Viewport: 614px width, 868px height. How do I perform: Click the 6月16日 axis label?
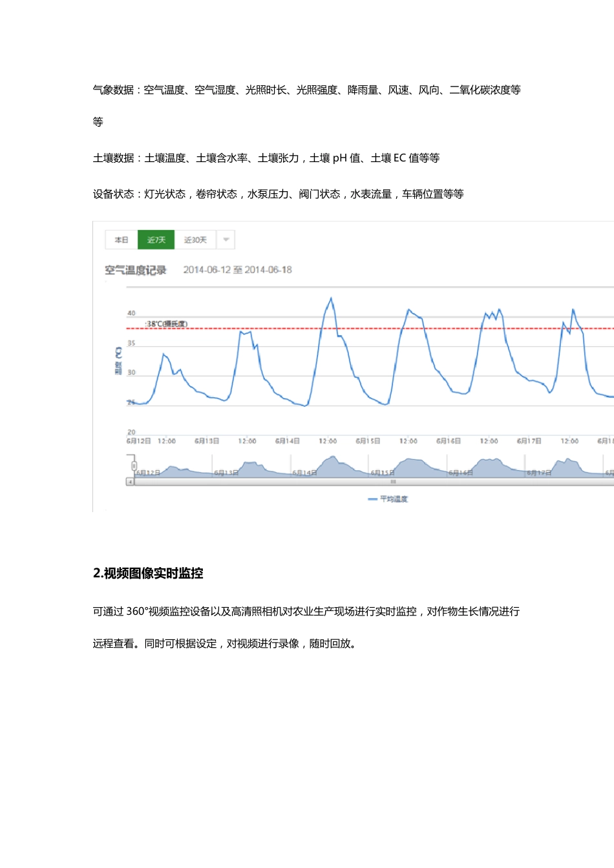coord(449,441)
